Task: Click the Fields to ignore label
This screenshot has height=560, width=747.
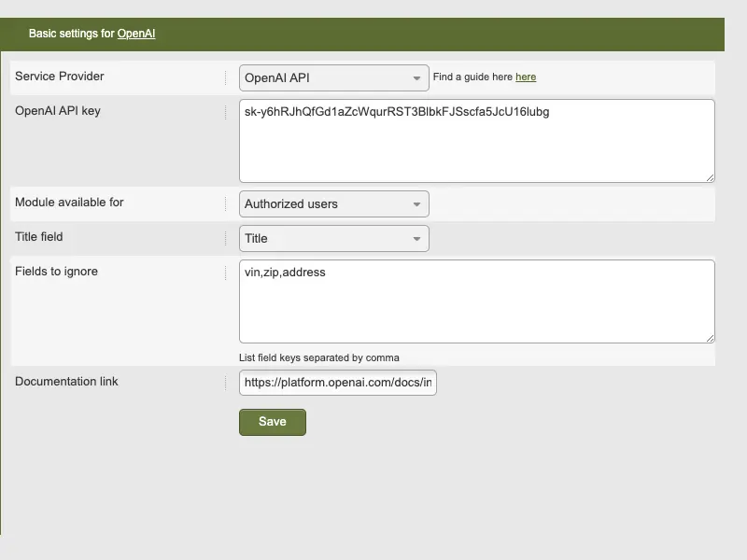Action: (56, 272)
